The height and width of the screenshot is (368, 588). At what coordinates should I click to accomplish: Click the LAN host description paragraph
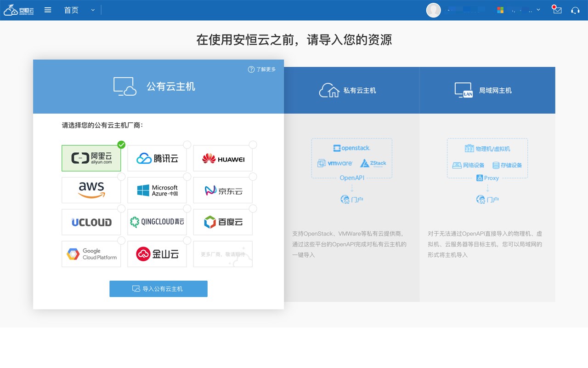coord(485,244)
